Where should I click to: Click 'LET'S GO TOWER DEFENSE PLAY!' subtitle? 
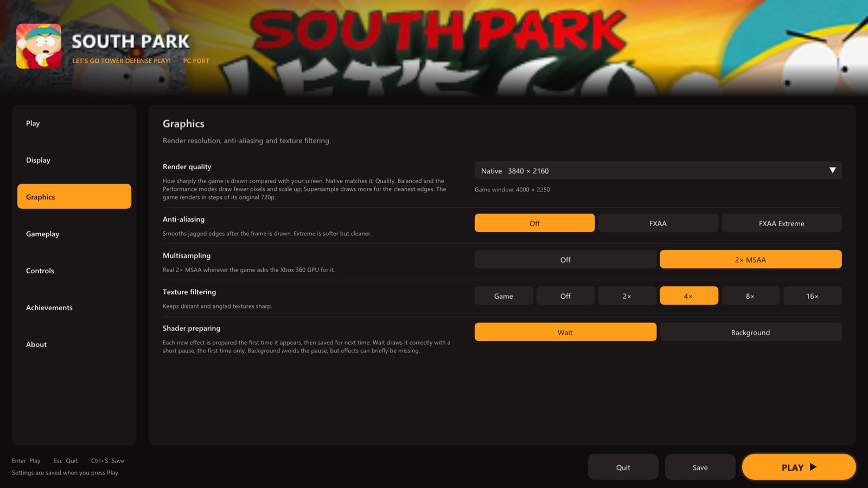click(x=122, y=61)
